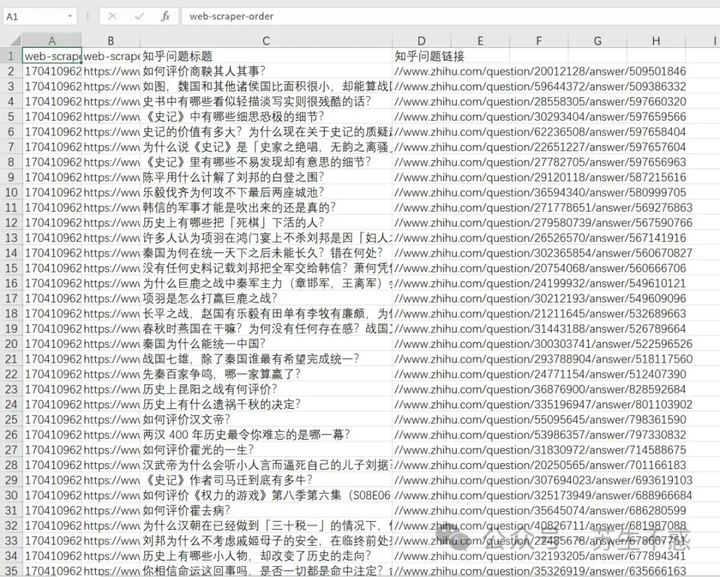Select row 35 header
The height and width of the screenshot is (577, 720).
click(x=11, y=571)
